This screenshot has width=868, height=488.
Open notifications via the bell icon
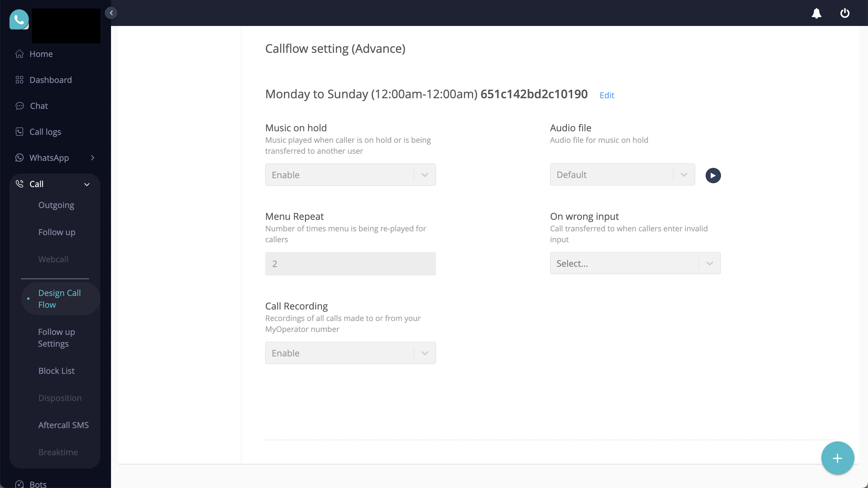(x=816, y=14)
